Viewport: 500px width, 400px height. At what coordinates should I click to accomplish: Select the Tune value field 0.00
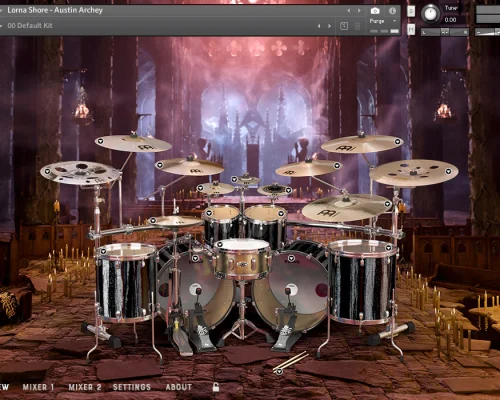(450, 20)
